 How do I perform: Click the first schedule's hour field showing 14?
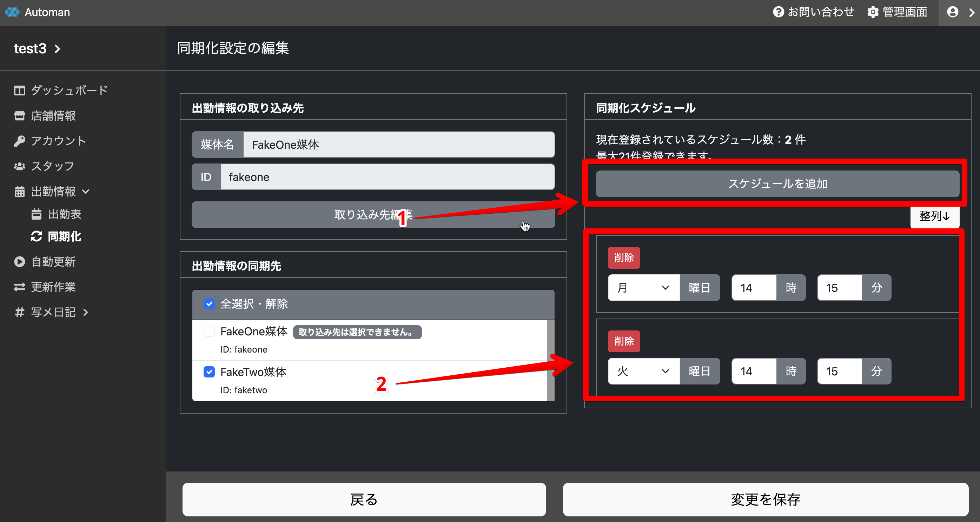click(753, 288)
